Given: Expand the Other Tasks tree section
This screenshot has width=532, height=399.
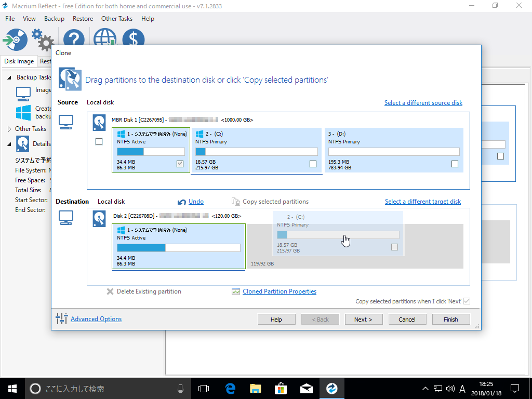Looking at the screenshot, I should (x=9, y=129).
